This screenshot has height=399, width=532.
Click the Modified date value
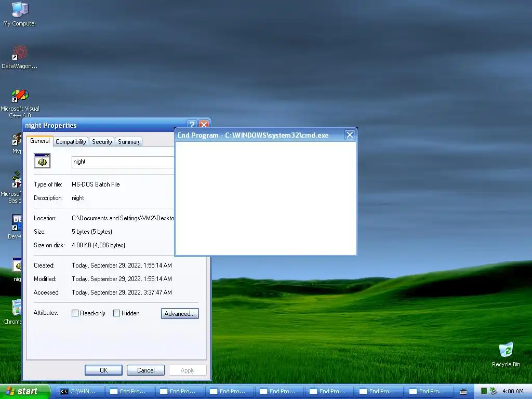pos(122,279)
